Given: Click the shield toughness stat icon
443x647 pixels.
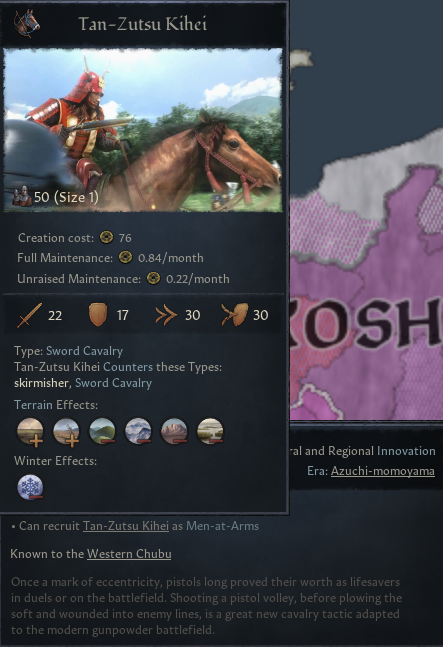Looking at the screenshot, I should coord(98,315).
